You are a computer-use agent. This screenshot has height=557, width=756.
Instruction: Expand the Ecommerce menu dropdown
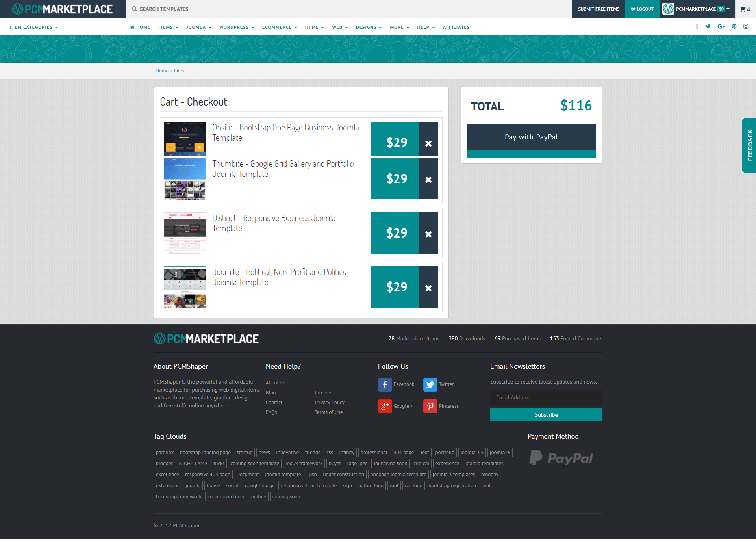point(280,27)
